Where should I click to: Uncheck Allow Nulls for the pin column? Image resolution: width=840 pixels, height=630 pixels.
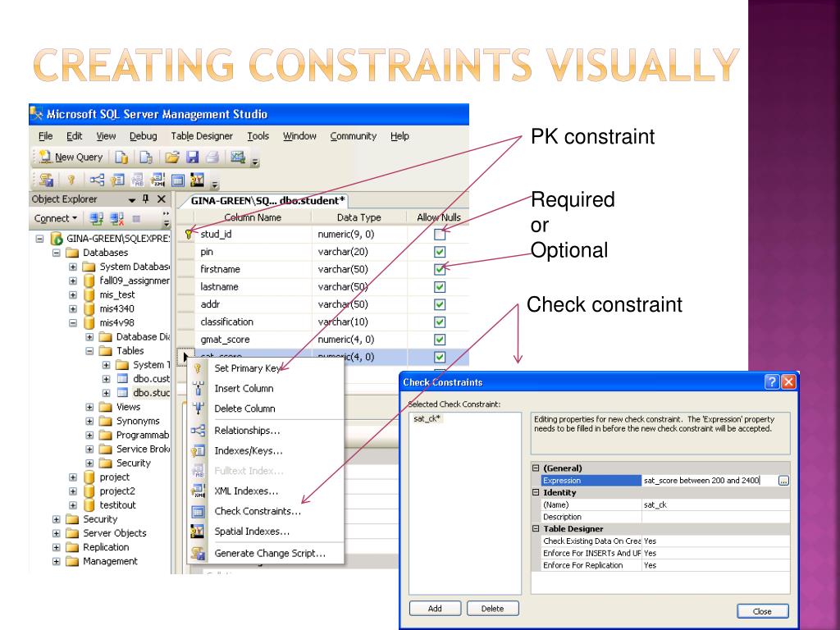tap(440, 252)
